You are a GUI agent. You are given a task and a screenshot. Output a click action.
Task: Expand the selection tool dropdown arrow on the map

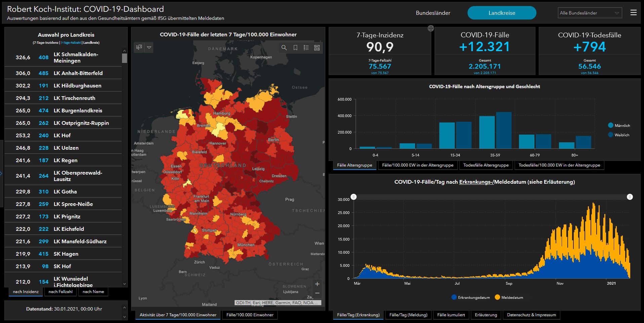149,47
